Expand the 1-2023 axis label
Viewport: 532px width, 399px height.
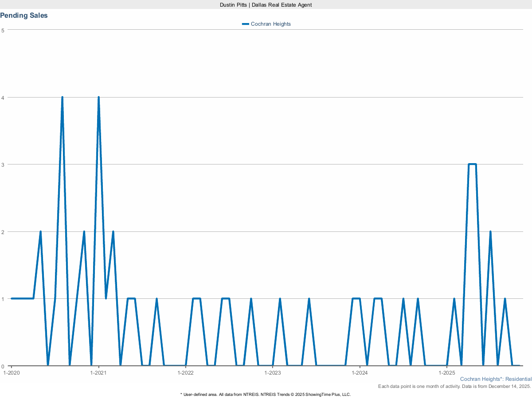click(274, 373)
